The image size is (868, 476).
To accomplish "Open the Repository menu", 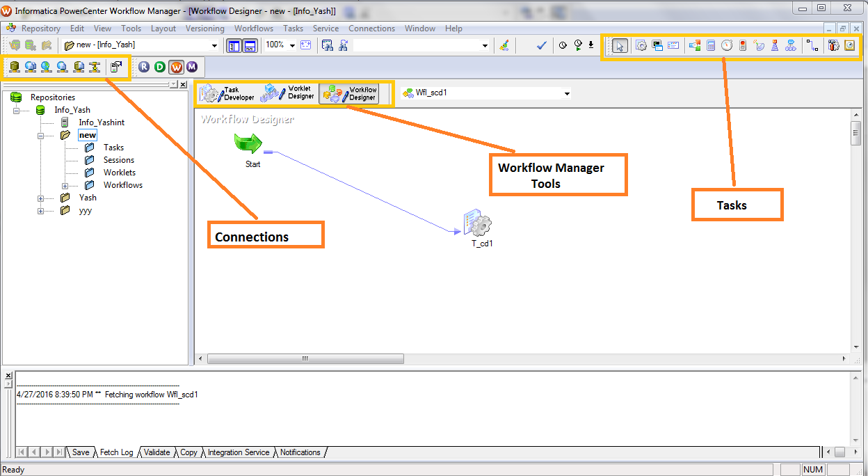I will click(40, 29).
